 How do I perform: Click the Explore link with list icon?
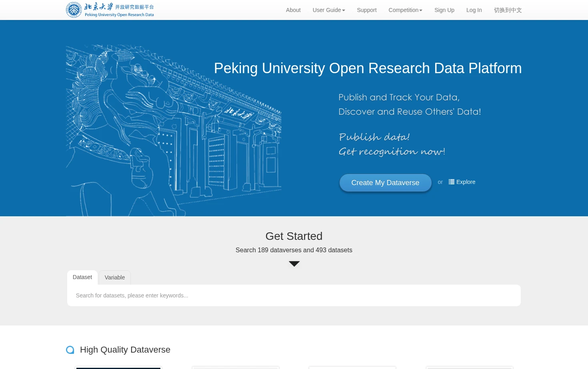pos(462,182)
